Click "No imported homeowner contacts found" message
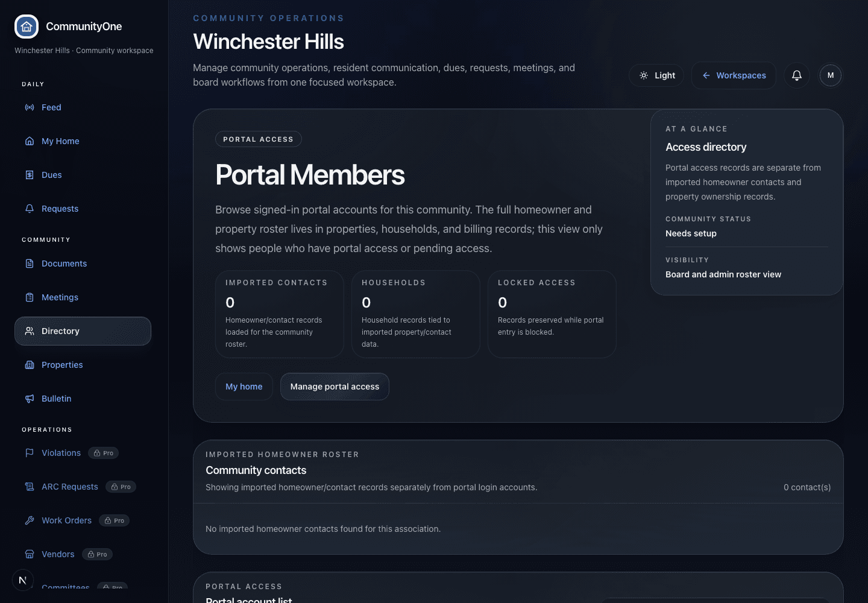Viewport: 868px width, 603px height. click(323, 529)
